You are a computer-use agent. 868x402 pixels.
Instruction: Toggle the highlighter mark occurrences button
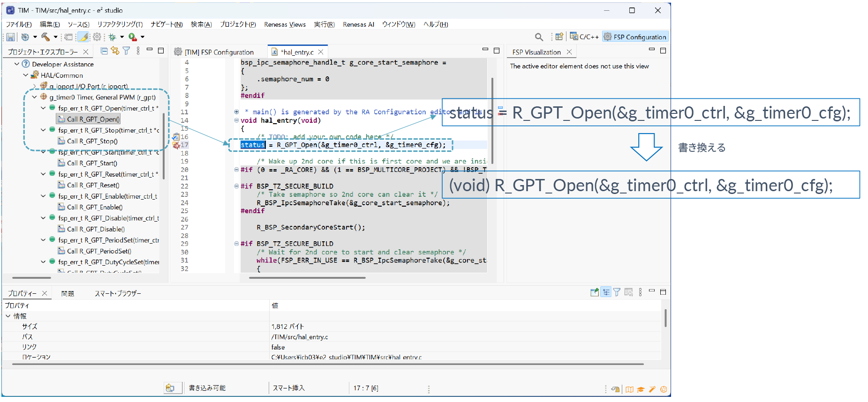83,37
